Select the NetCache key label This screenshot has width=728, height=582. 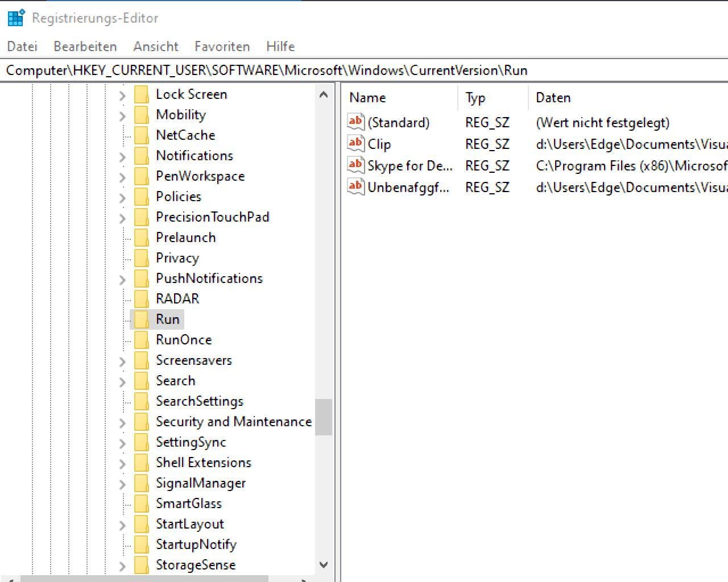pos(185,135)
